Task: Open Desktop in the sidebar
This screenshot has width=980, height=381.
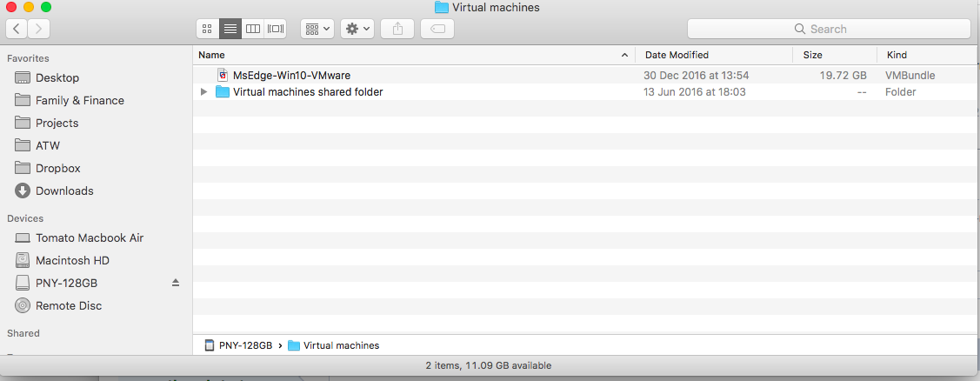Action: pyautogui.click(x=57, y=78)
